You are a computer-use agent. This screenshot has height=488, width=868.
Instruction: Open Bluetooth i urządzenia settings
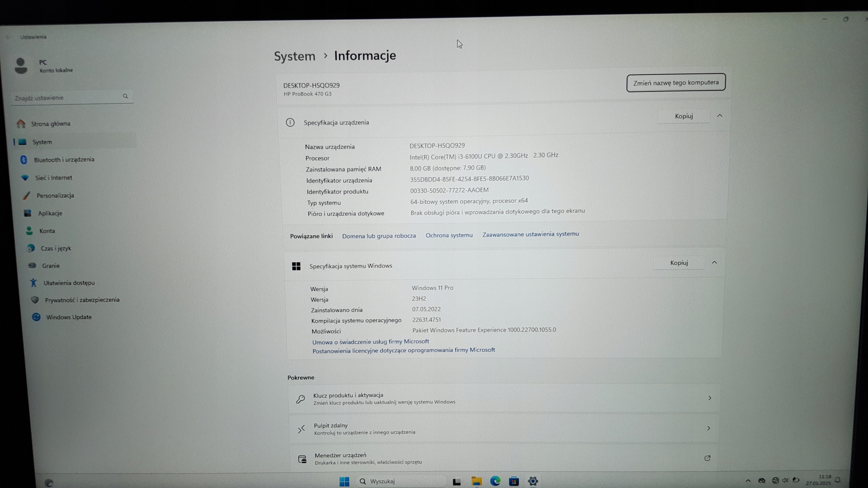[64, 160]
